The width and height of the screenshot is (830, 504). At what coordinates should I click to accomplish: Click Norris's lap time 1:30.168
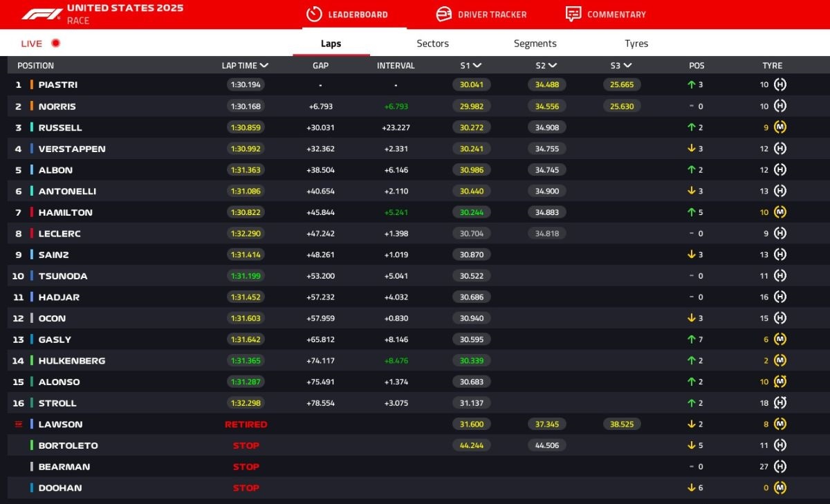(245, 106)
